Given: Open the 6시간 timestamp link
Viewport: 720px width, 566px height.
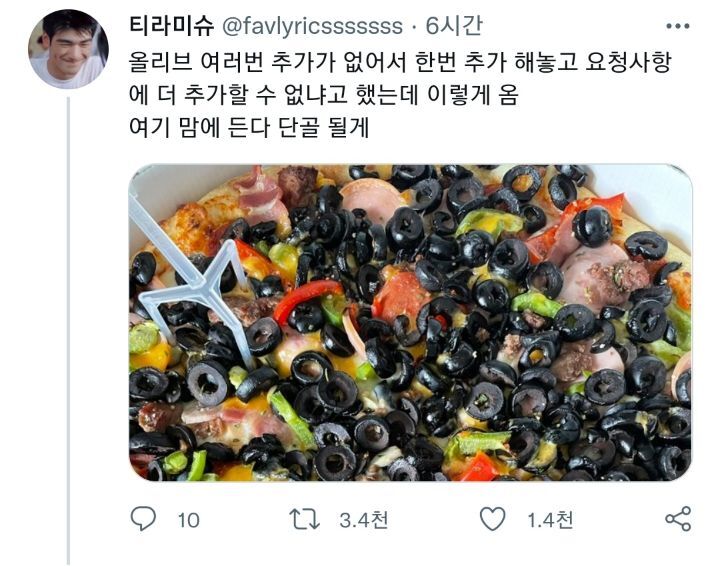Looking at the screenshot, I should click(454, 26).
